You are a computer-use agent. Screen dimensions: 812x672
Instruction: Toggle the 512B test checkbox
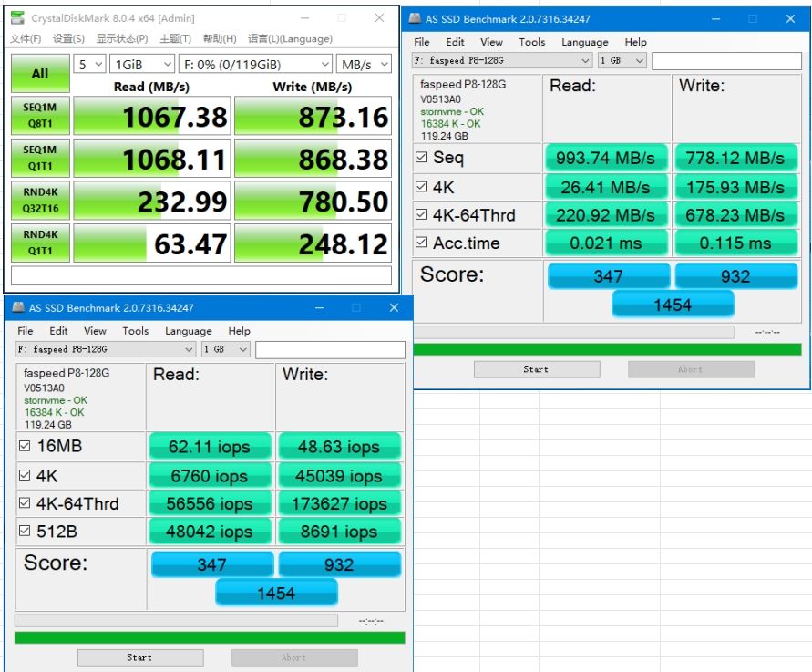tap(26, 532)
